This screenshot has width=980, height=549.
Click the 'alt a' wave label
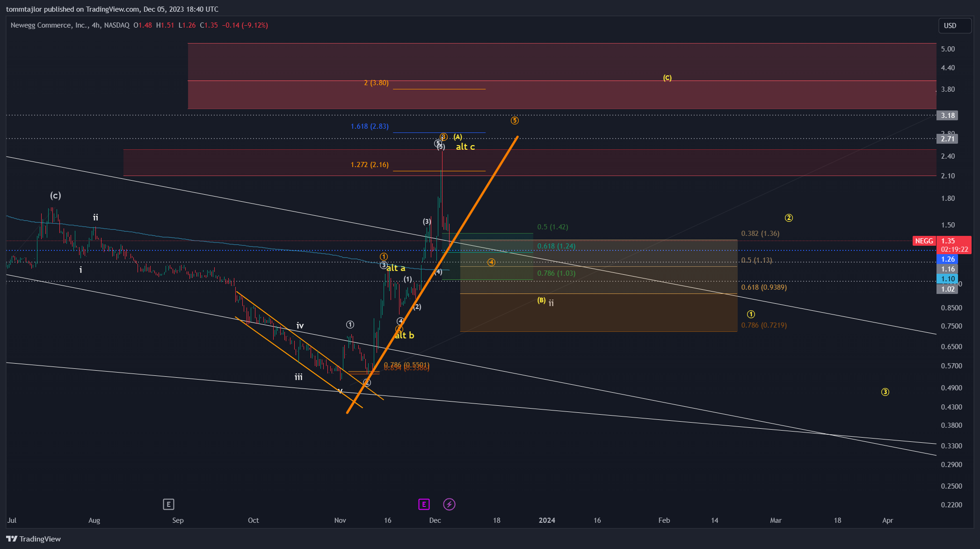coord(396,268)
